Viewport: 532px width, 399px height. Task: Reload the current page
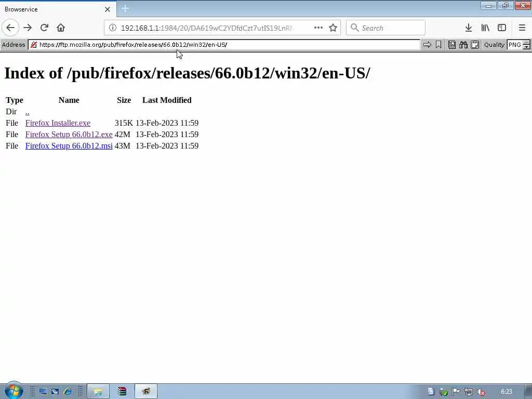pyautogui.click(x=44, y=28)
